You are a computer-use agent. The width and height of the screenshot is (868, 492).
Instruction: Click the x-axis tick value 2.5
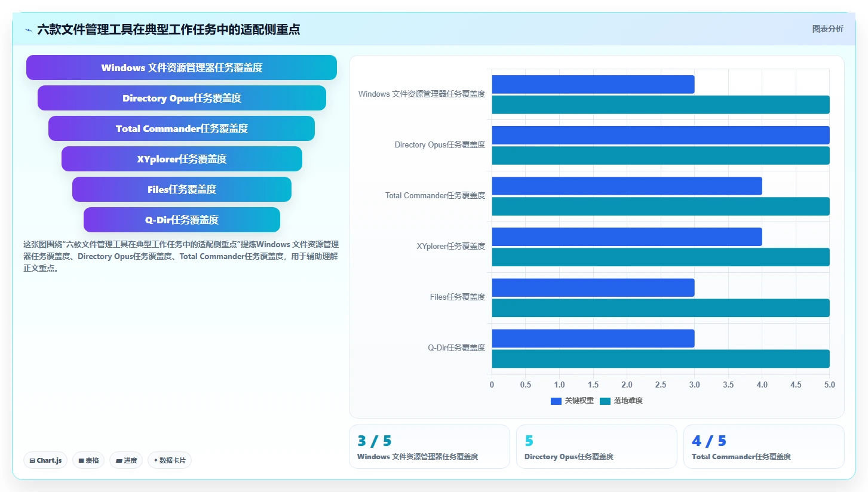pos(661,385)
